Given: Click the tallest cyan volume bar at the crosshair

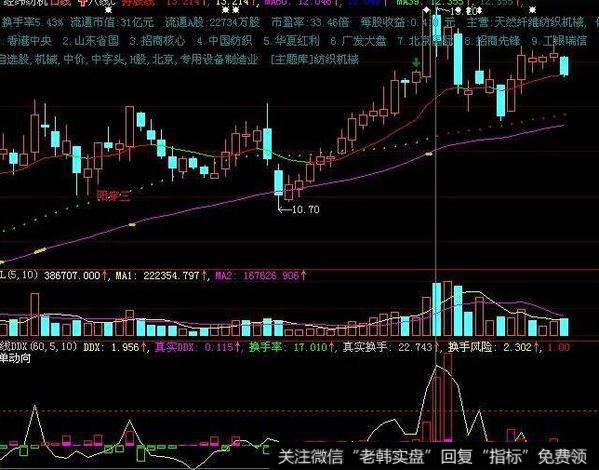Looking at the screenshot, I should pos(436,309).
